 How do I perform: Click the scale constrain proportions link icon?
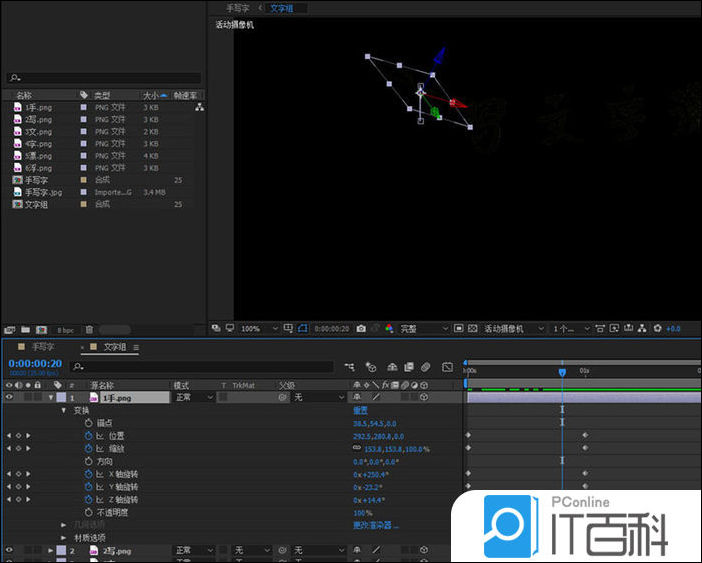coord(357,449)
